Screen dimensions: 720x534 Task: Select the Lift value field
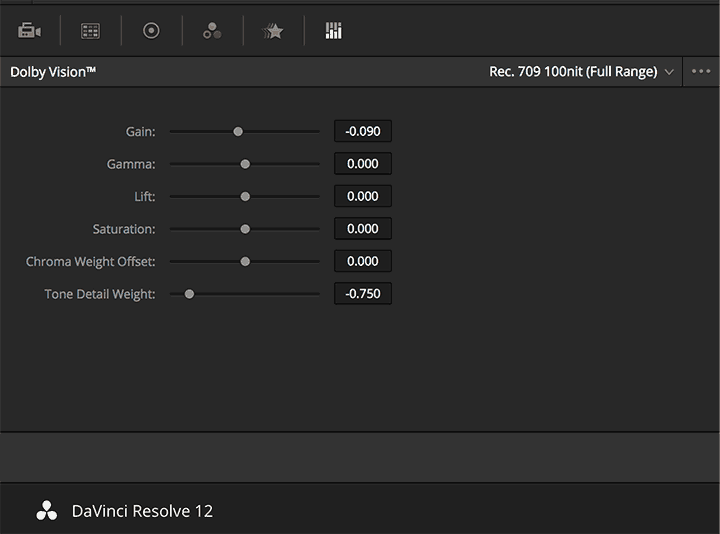pyautogui.click(x=363, y=196)
